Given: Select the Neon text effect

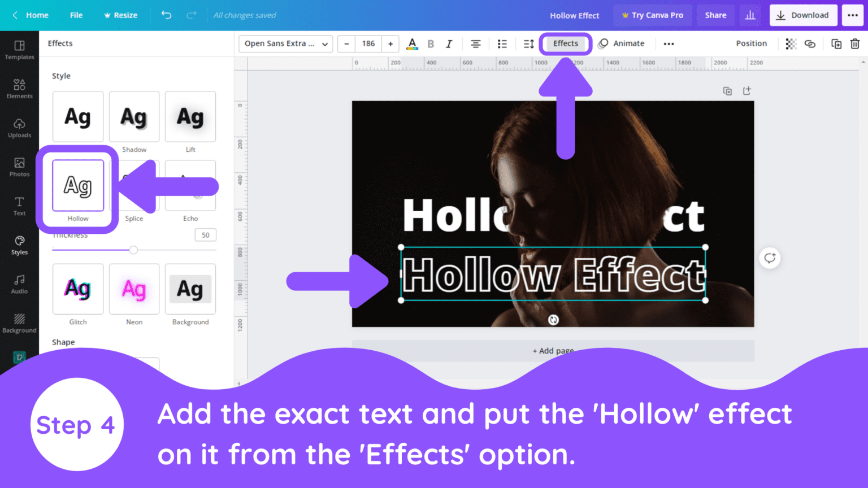Looking at the screenshot, I should pos(134,289).
